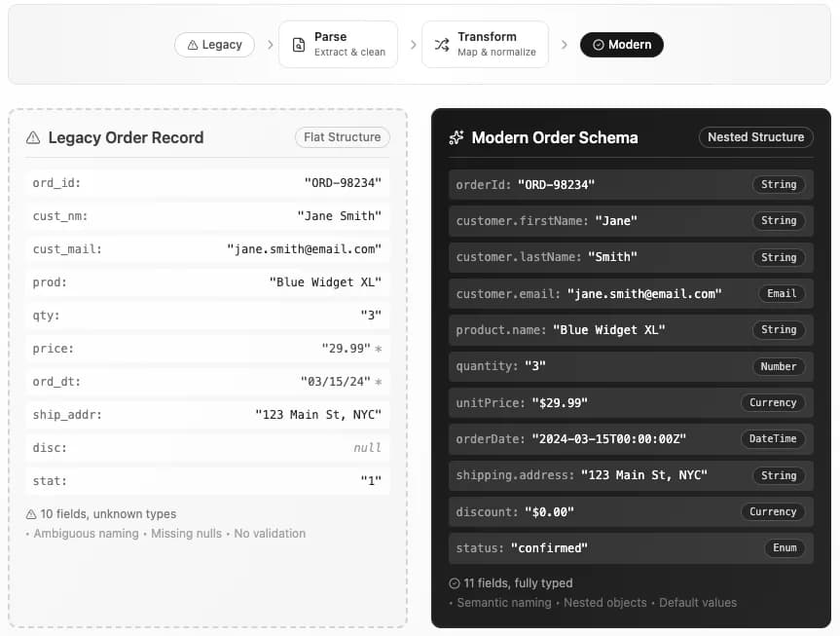Click the chevron between Parse and Transform

413,45
